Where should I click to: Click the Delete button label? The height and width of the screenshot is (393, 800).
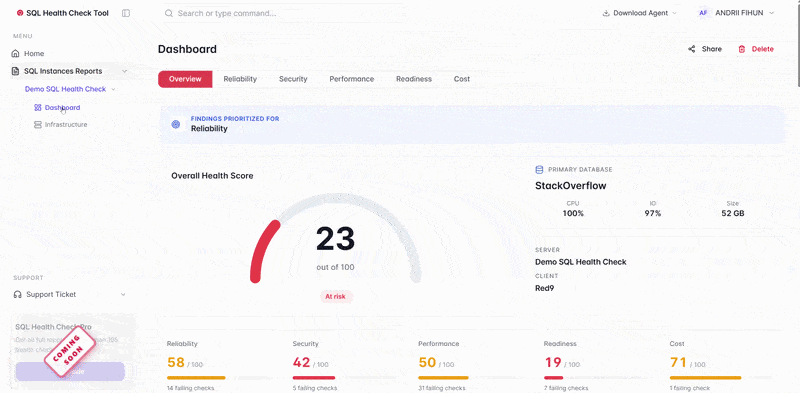click(763, 49)
